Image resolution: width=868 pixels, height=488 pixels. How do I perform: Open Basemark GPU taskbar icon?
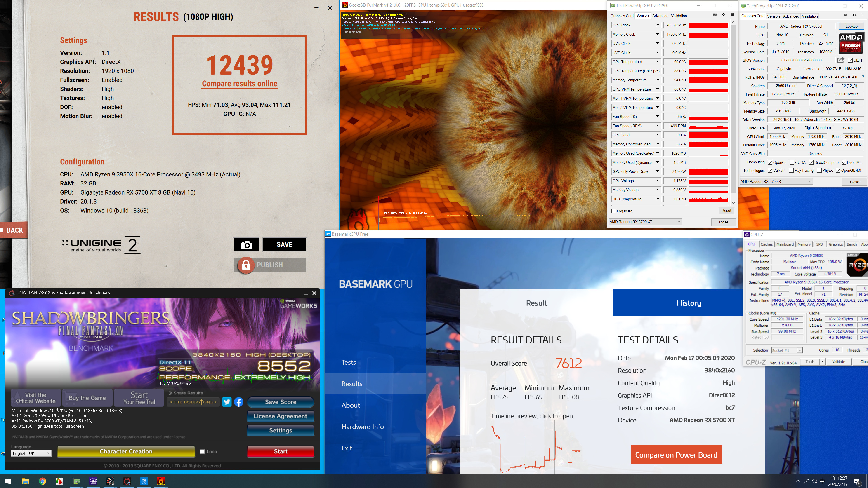144,481
